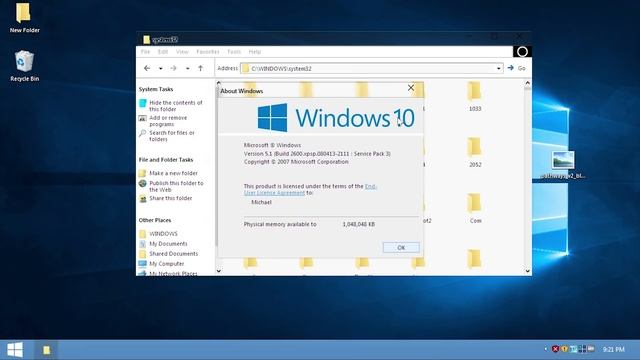Collapse the File and Folder Tasks header

pos(166,160)
